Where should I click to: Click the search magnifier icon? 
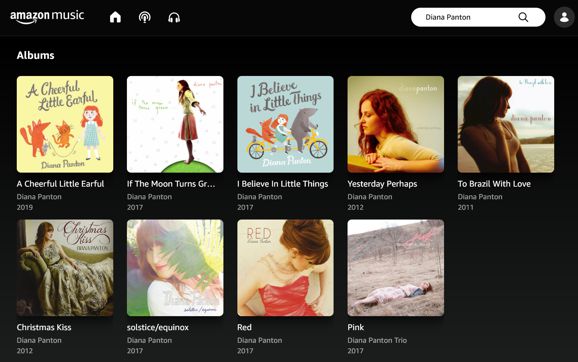(523, 17)
